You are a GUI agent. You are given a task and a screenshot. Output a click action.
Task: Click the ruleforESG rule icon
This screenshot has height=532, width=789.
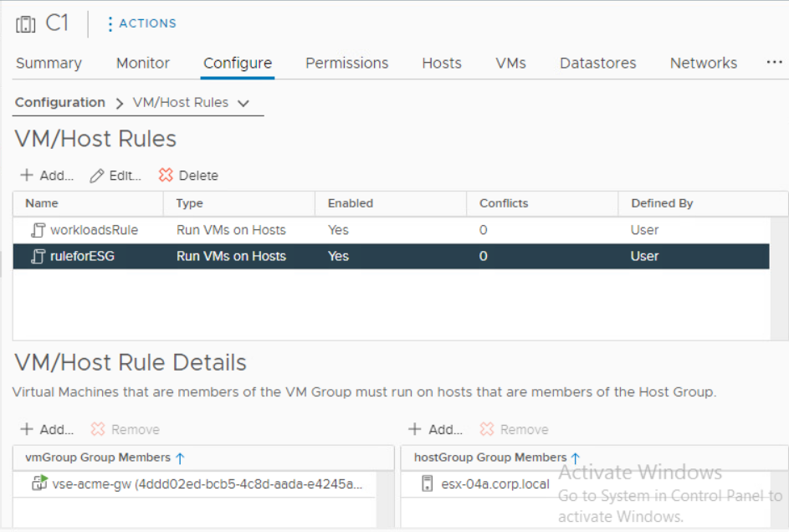pyautogui.click(x=38, y=256)
